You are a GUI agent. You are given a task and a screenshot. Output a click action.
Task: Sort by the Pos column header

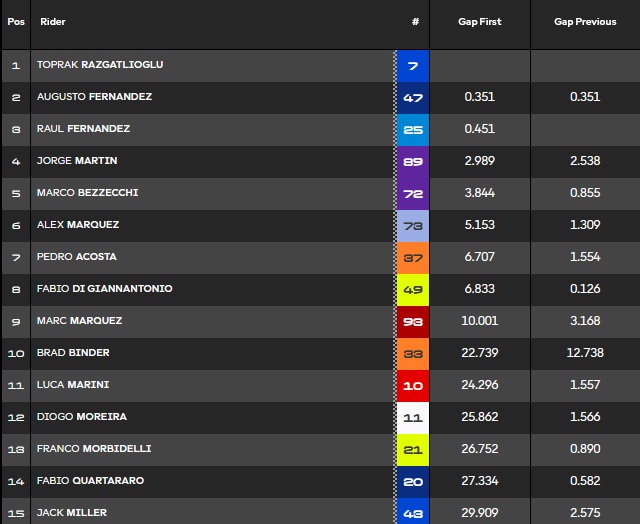16,22
